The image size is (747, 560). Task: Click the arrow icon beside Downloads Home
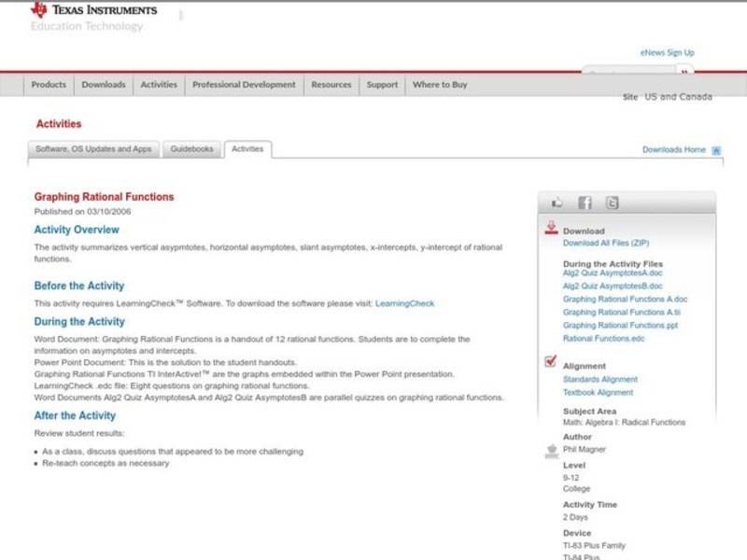pos(716,150)
